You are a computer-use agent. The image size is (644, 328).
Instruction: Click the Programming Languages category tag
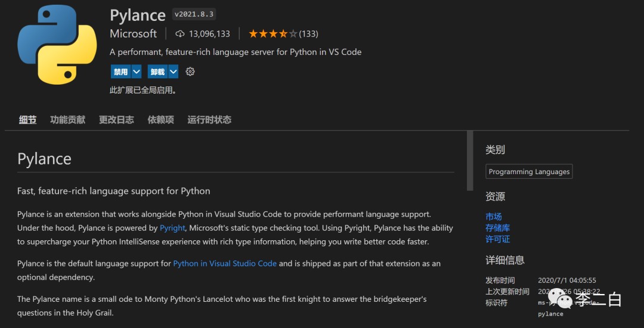529,172
